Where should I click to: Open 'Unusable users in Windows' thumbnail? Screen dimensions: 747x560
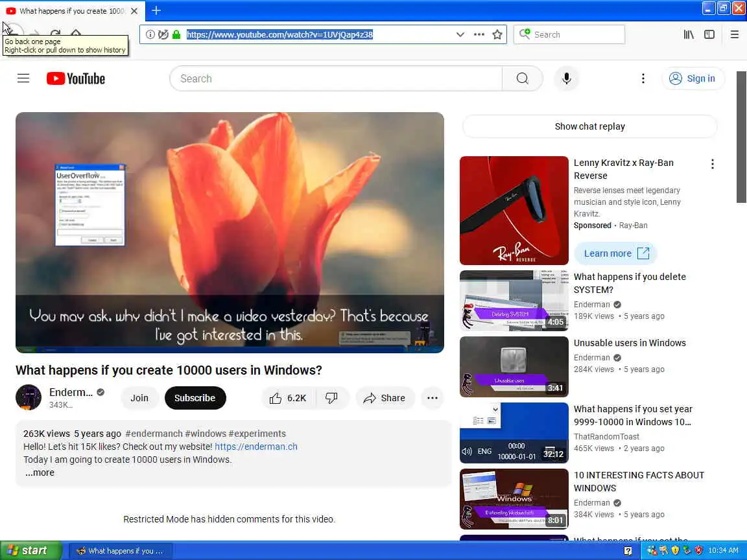click(x=514, y=367)
